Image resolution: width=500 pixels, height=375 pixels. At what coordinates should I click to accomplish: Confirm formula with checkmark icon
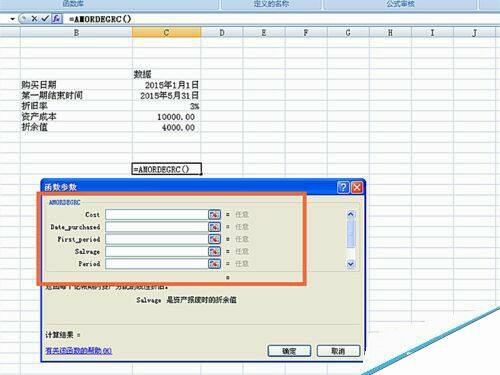pyautogui.click(x=45, y=19)
